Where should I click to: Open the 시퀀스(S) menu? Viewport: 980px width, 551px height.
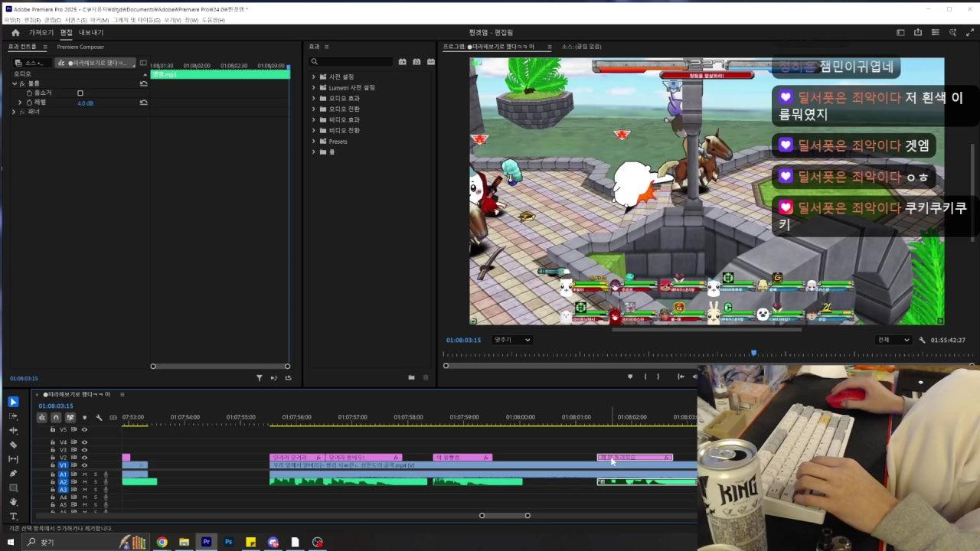pyautogui.click(x=76, y=20)
